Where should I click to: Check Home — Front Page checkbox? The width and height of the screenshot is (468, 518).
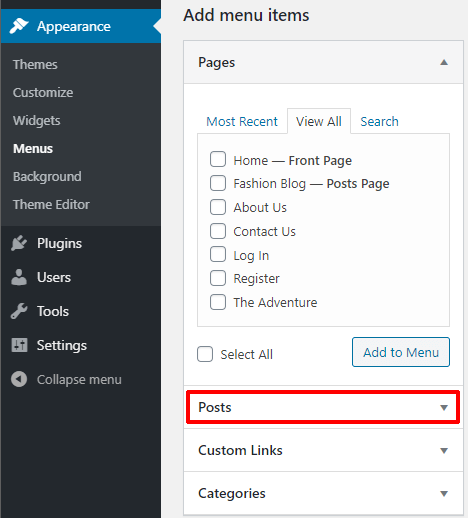click(218, 159)
